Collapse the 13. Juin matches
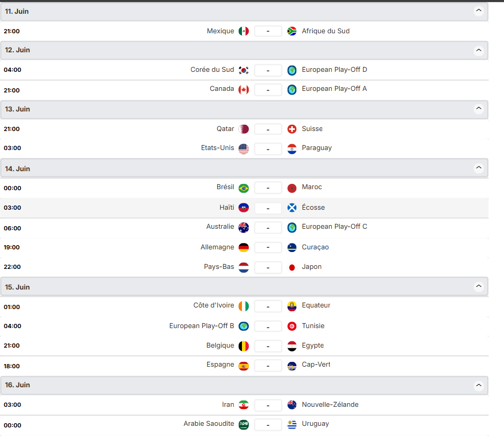The image size is (504, 438). (479, 109)
